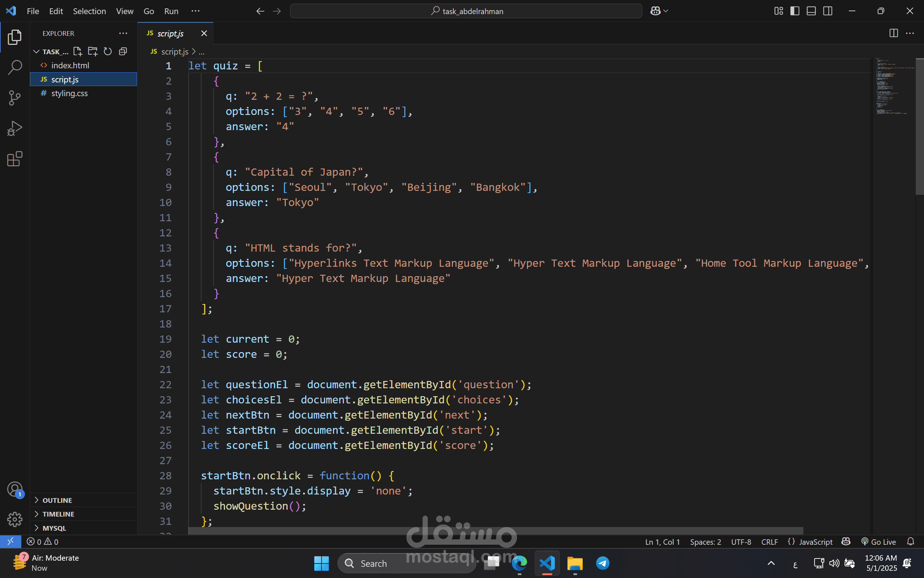Expand the TIMELINE section
This screenshot has width=924, height=578.
[58, 514]
